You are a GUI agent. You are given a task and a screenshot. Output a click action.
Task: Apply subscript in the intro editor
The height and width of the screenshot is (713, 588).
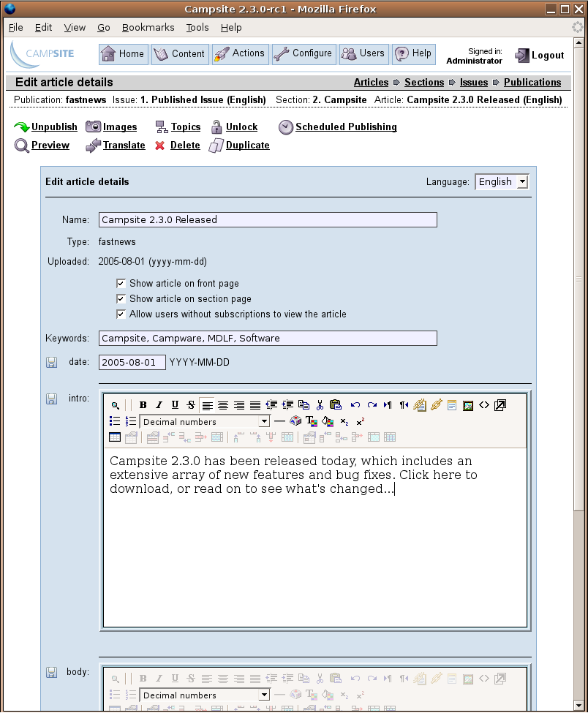coord(344,421)
